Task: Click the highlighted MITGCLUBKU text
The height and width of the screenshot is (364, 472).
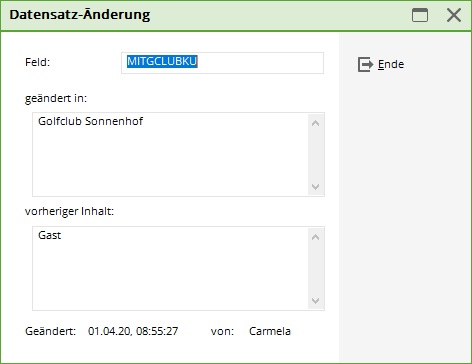Action: pyautogui.click(x=162, y=61)
